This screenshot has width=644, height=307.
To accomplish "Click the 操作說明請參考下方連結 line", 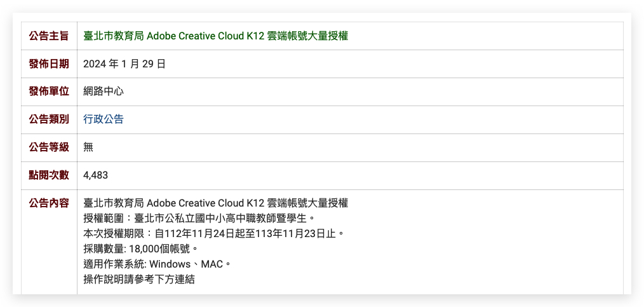I will click(x=139, y=280).
